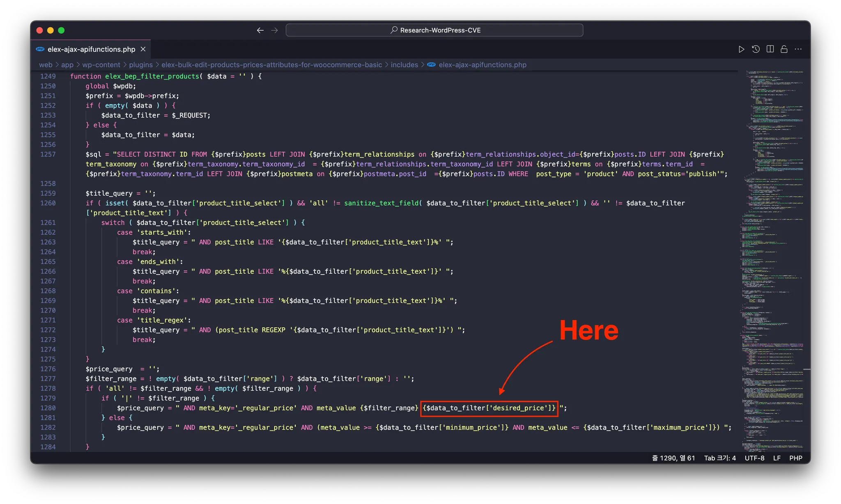Click the LF end-of-line selector
Viewport: 841px width, 504px height.
(x=777, y=458)
